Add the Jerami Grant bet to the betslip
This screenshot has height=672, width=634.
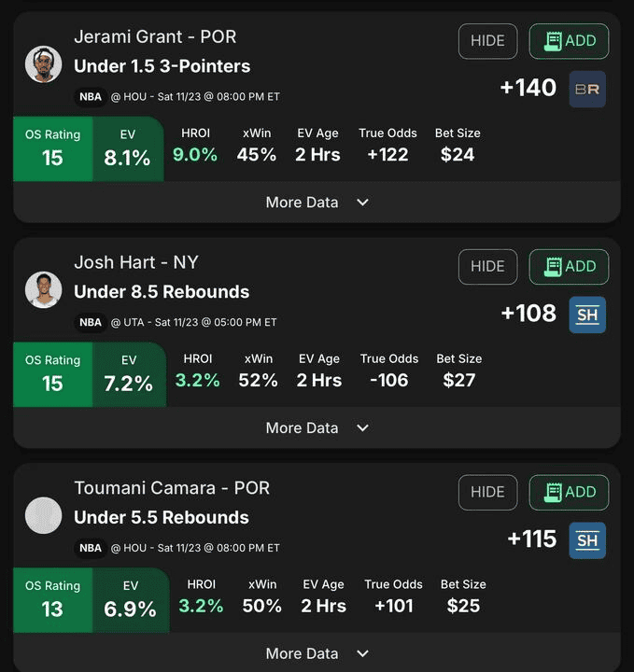pyautogui.click(x=569, y=41)
